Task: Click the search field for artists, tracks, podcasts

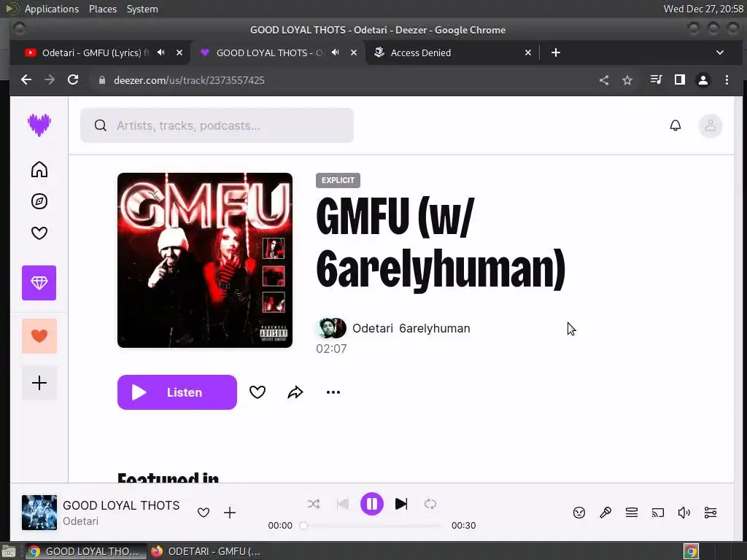Action: click(217, 125)
